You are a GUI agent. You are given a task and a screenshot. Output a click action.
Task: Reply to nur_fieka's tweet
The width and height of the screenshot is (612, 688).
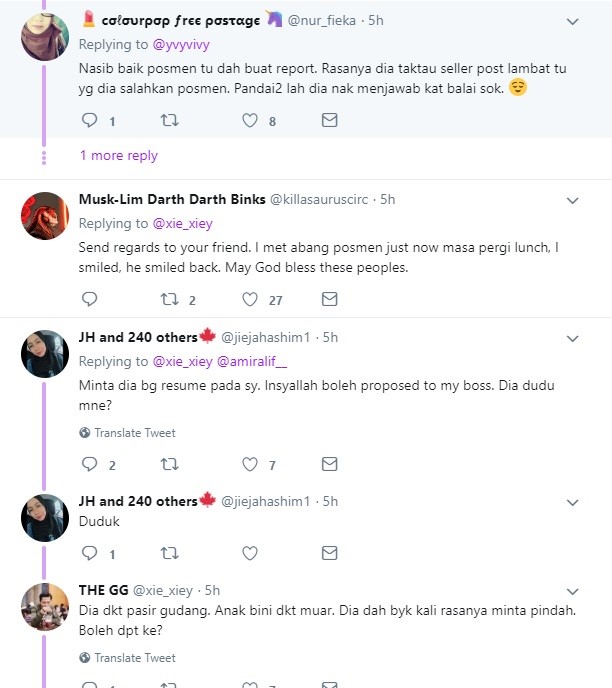tap(89, 121)
